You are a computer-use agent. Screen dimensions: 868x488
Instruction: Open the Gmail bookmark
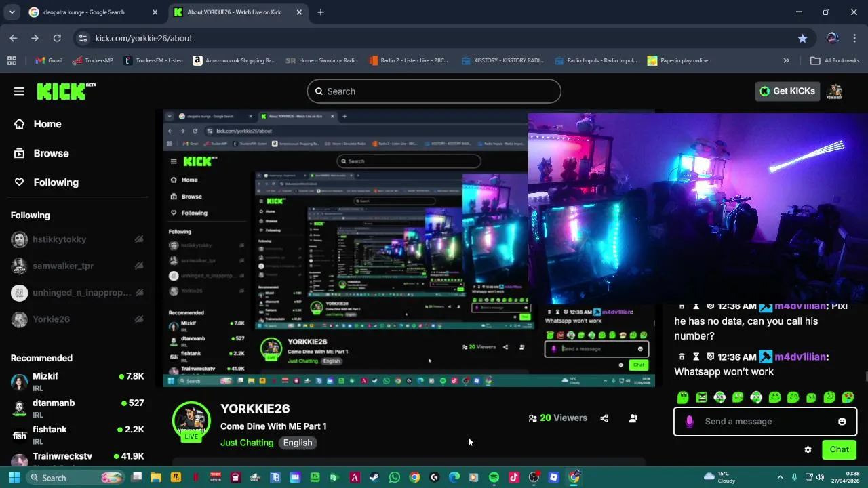pyautogui.click(x=49, y=60)
